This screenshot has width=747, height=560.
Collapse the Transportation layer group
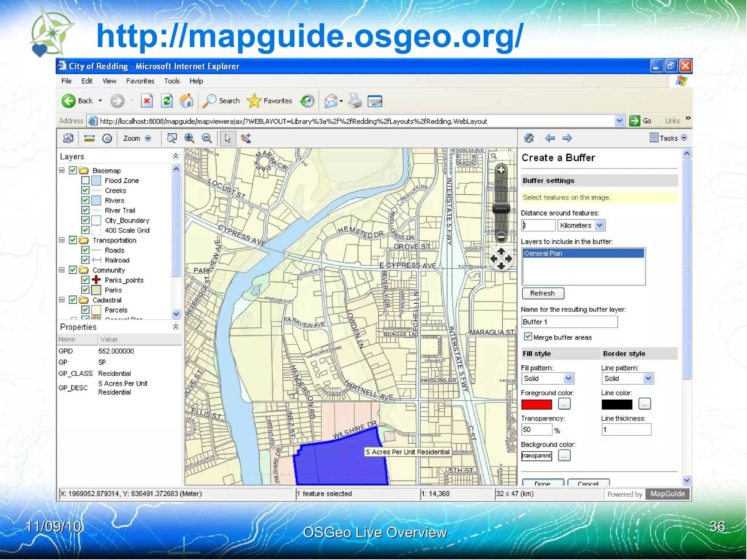(62, 240)
